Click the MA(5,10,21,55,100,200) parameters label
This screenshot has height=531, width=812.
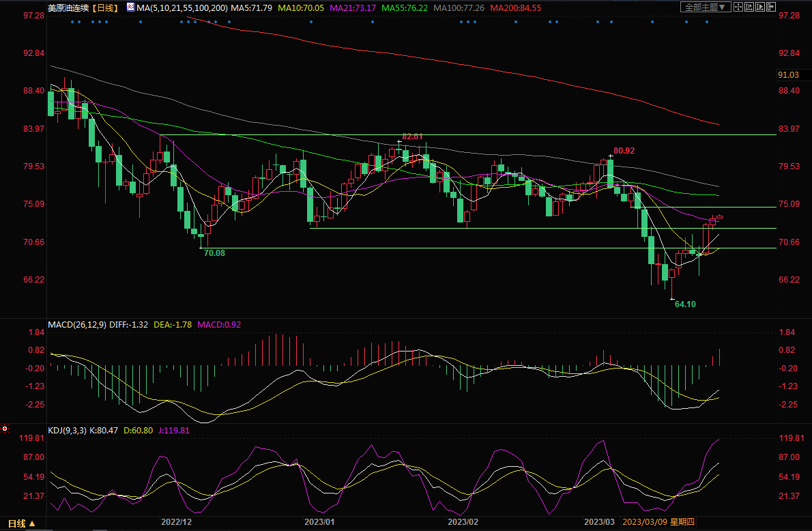[180, 8]
